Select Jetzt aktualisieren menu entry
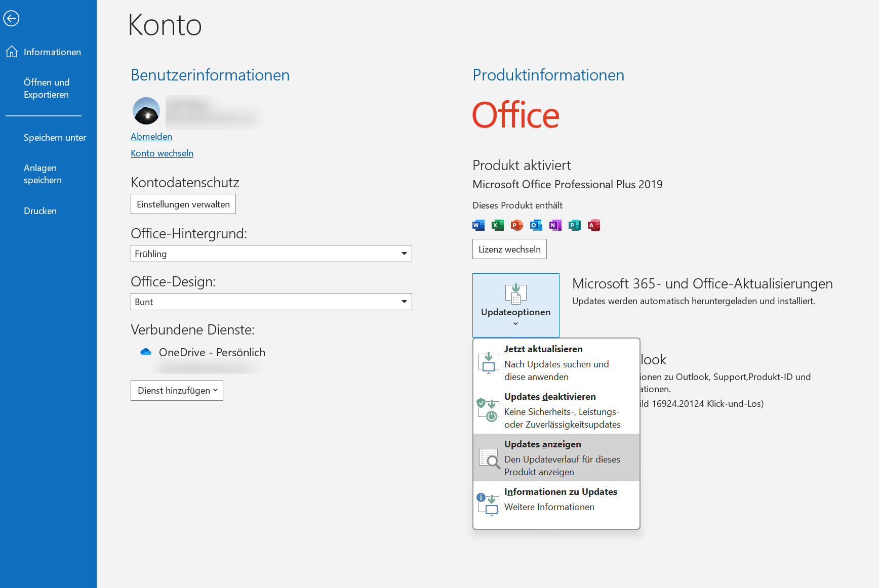879x588 pixels. coord(556,362)
